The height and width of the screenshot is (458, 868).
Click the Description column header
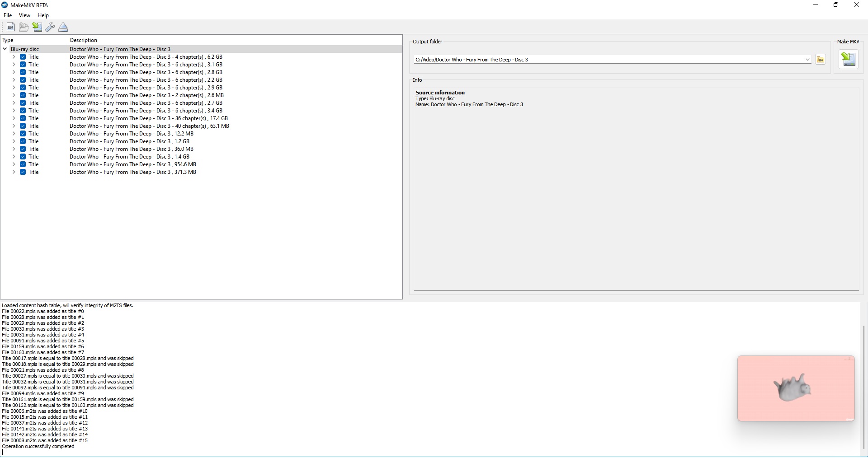point(235,40)
